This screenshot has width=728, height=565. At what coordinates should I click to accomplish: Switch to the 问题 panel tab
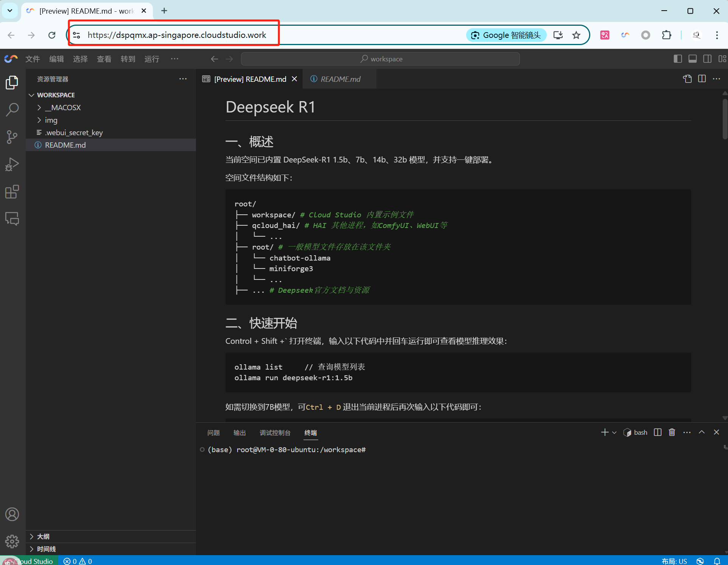pos(213,432)
